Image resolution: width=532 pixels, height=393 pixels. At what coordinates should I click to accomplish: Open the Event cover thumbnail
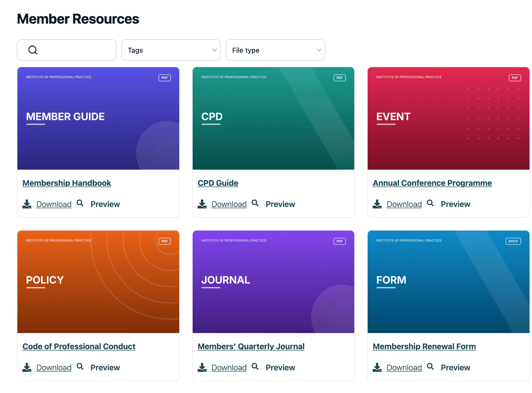(448, 118)
